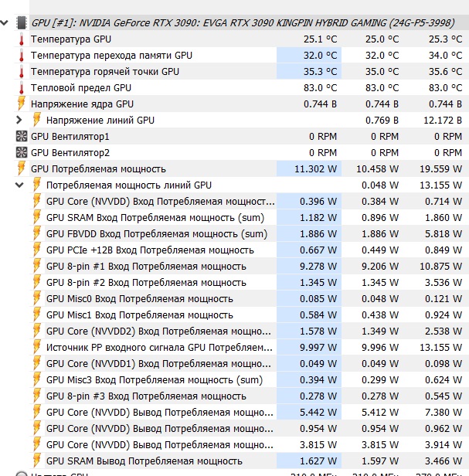Click fan icon for GPU Вентилятор2
This screenshot has height=476, width=469.
click(22, 152)
